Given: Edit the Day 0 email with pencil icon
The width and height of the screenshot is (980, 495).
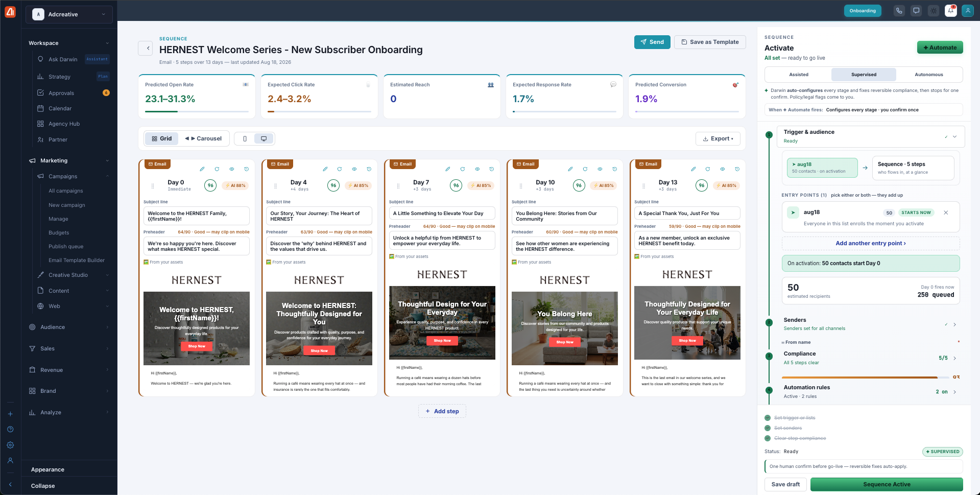Looking at the screenshot, I should 202,169.
